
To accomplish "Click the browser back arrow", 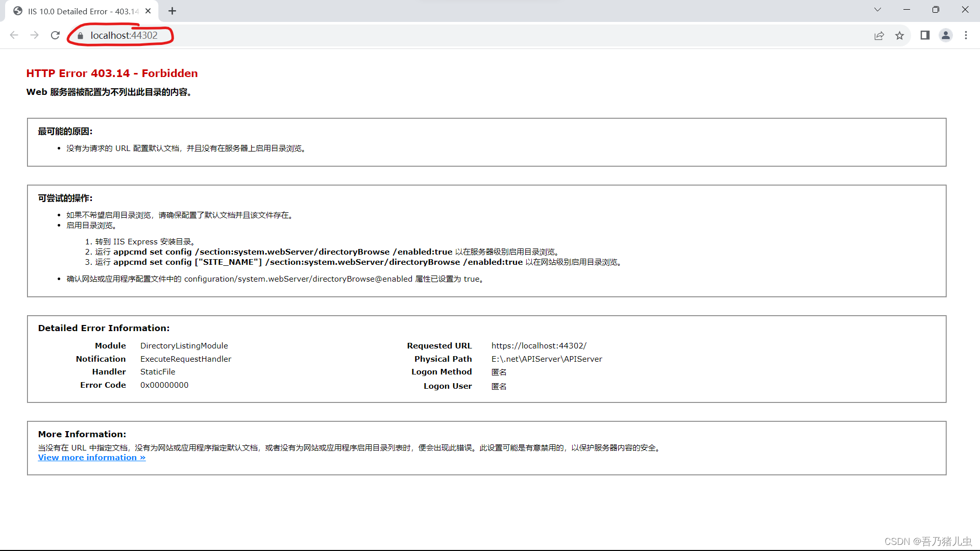I will 14,35.
